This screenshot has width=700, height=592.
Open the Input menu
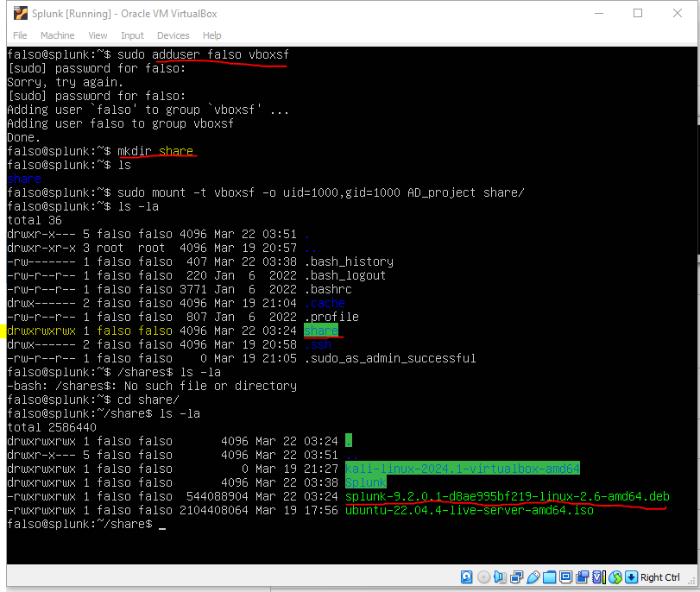(x=133, y=35)
